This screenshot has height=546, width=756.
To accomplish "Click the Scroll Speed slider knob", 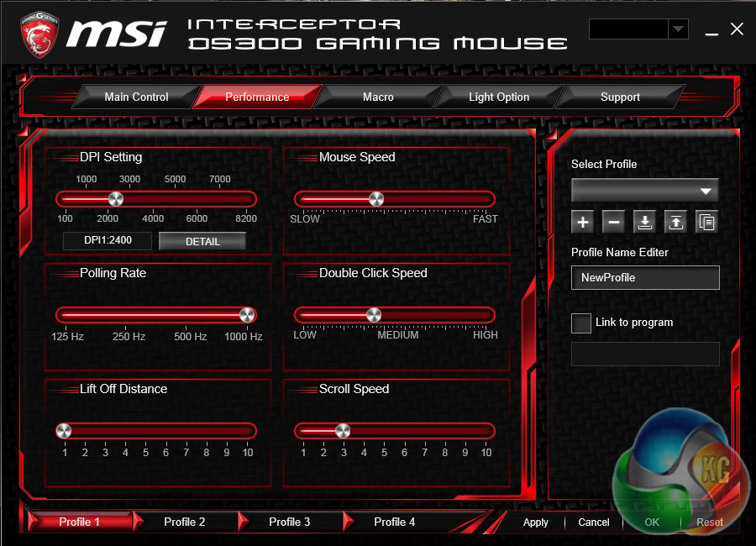I will coord(343,431).
